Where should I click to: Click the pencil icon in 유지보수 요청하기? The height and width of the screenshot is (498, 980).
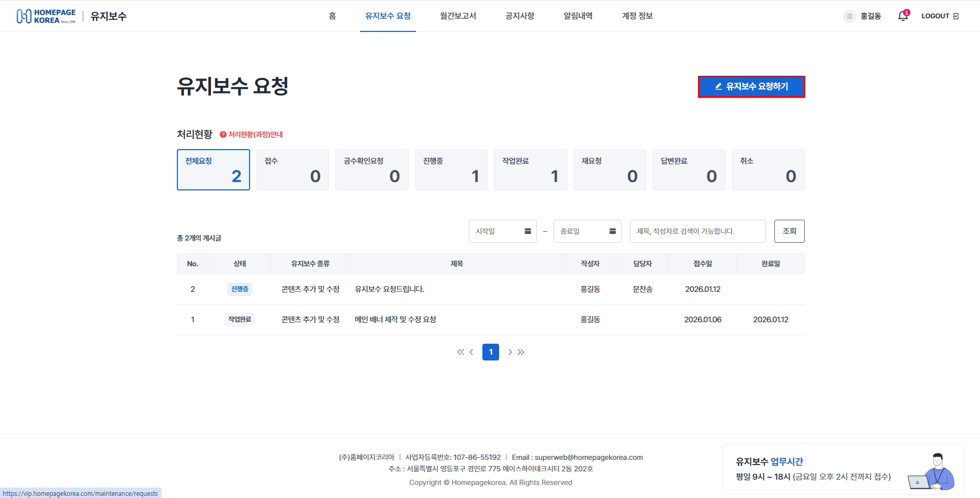[x=718, y=86]
